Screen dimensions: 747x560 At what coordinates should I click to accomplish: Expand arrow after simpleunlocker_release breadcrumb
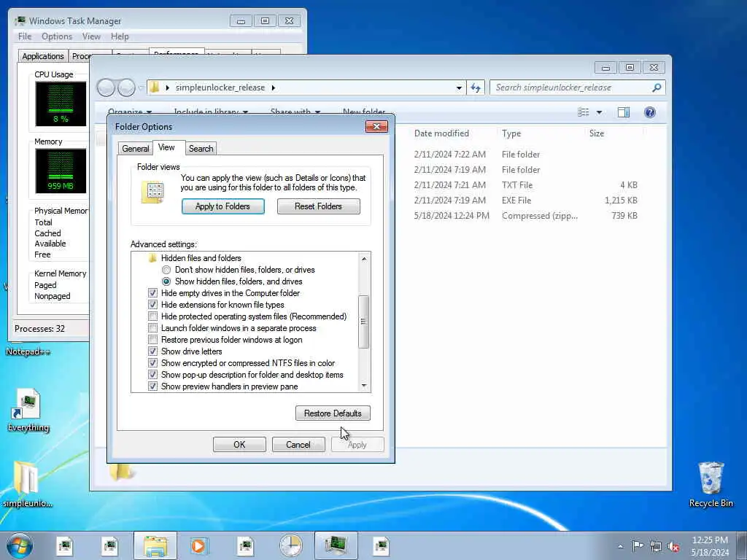tap(274, 87)
